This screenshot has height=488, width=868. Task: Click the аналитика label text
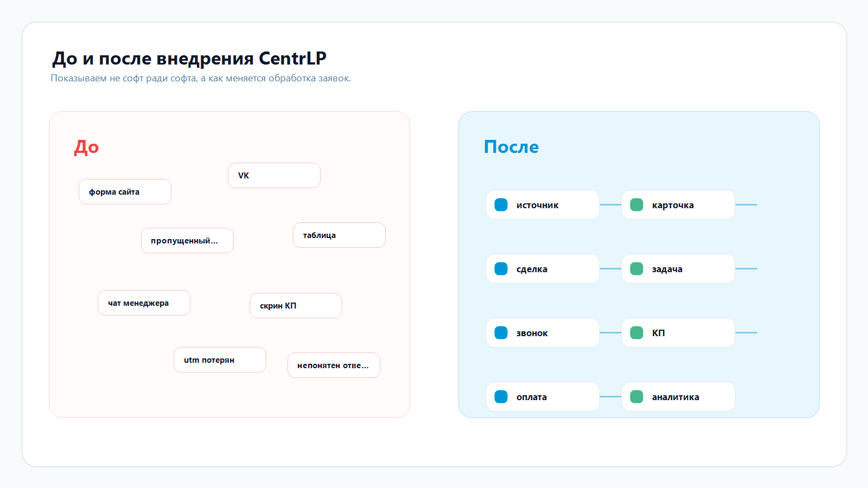tap(675, 397)
